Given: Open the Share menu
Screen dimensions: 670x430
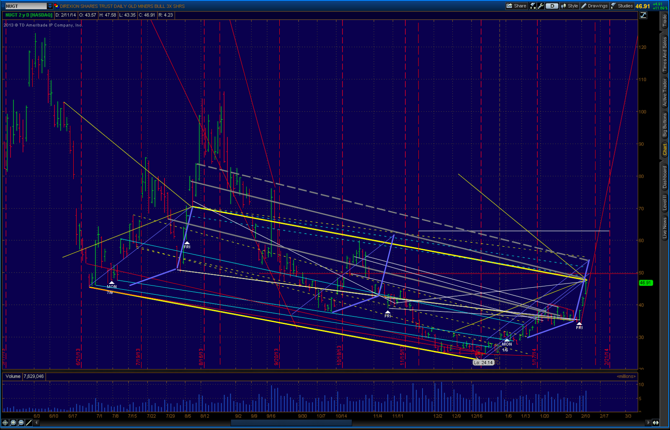Looking at the screenshot, I should 516,6.
